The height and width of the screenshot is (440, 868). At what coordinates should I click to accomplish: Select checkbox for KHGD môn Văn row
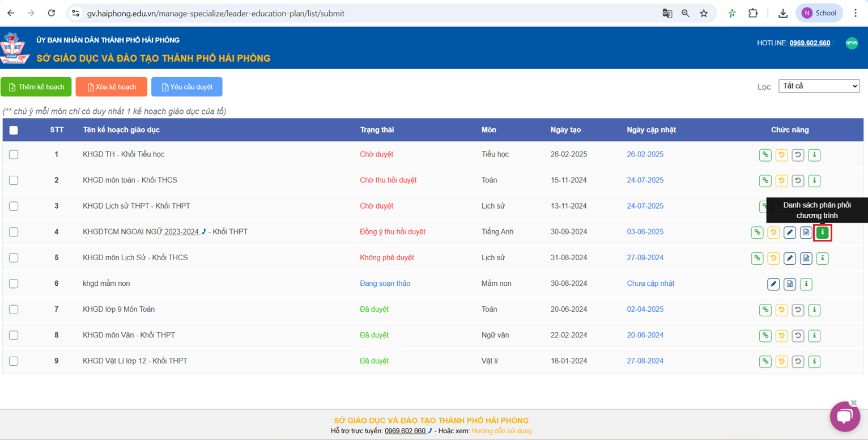coord(14,336)
